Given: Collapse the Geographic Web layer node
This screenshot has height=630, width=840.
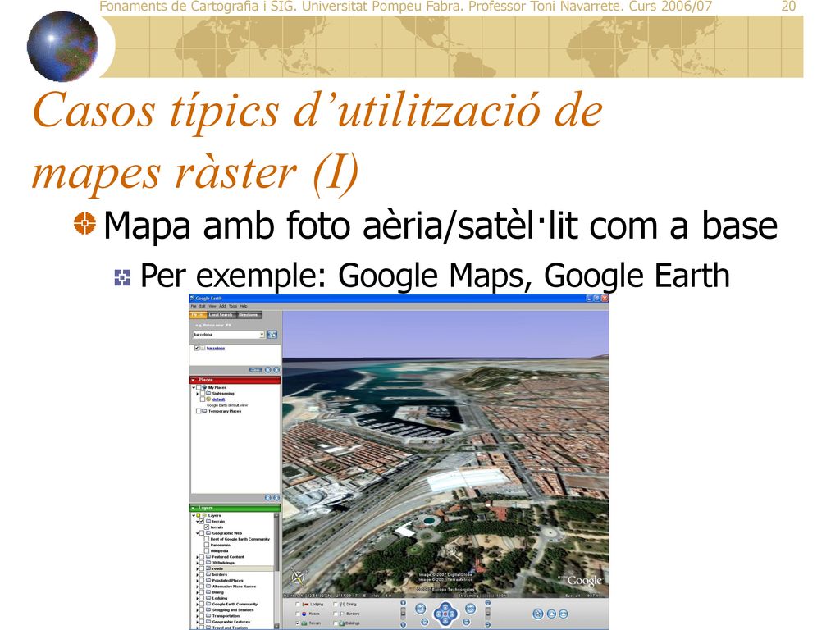Looking at the screenshot, I should coord(197,533).
